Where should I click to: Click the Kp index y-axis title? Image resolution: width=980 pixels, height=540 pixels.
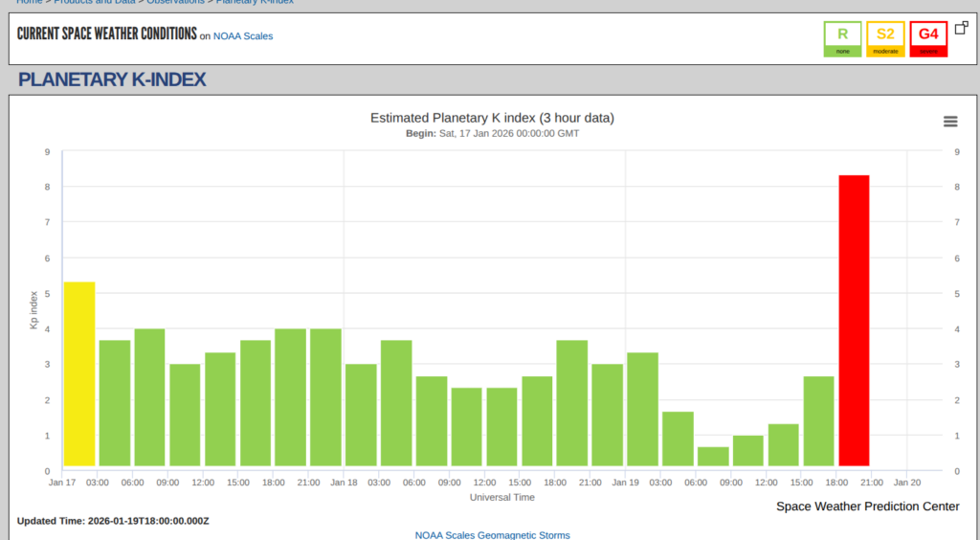33,310
